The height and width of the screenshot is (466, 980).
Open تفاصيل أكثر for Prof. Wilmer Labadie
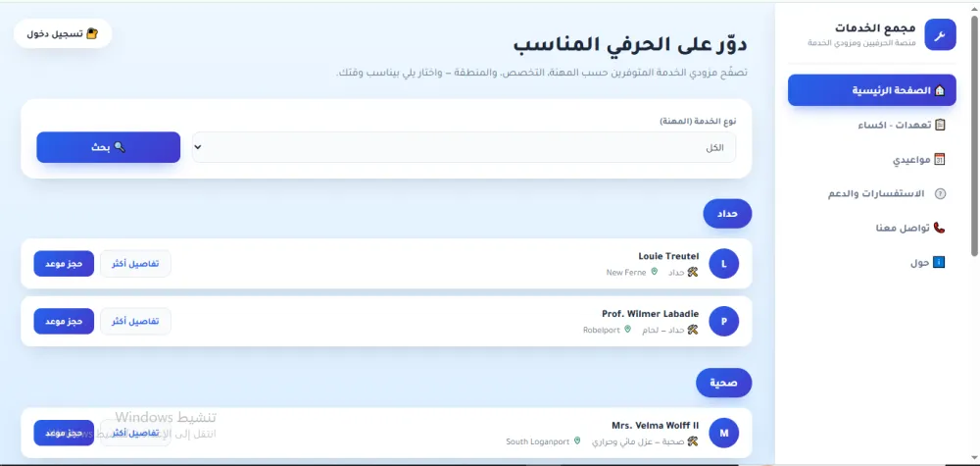pyautogui.click(x=135, y=322)
